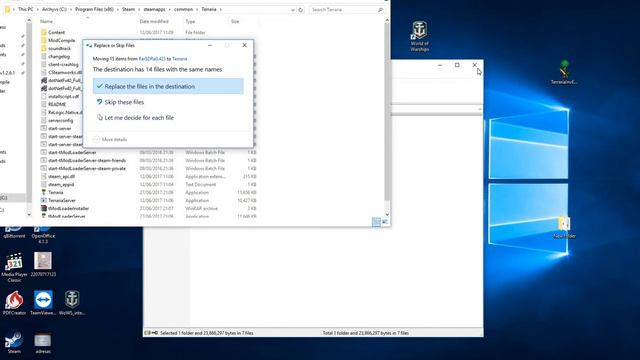Sort files by Name column
This screenshot has width=640, height=360.
coord(47,21)
